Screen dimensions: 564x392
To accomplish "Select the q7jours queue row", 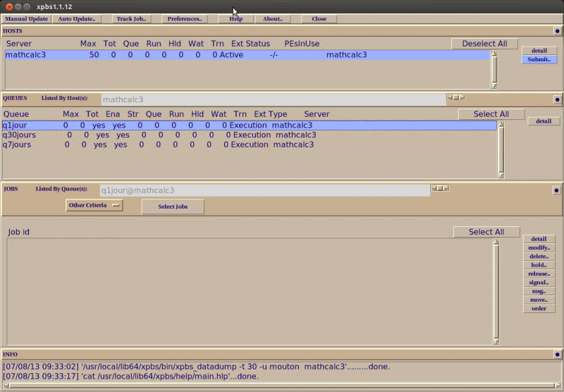I will pyautogui.click(x=250, y=145).
